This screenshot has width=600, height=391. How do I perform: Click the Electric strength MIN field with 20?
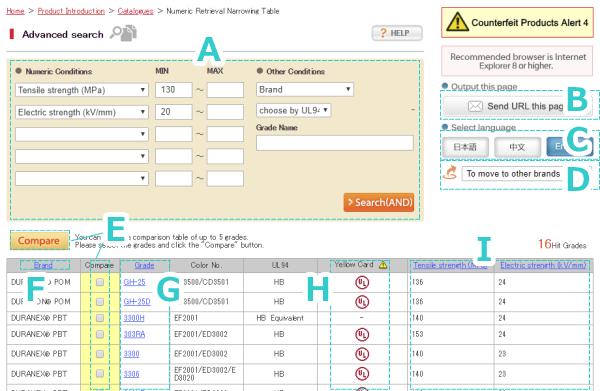coord(174,112)
